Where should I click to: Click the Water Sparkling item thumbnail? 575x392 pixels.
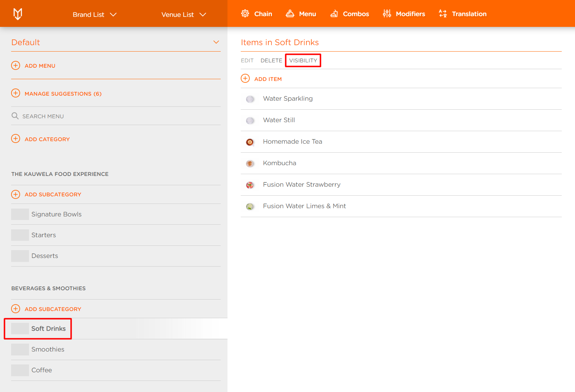[250, 99]
